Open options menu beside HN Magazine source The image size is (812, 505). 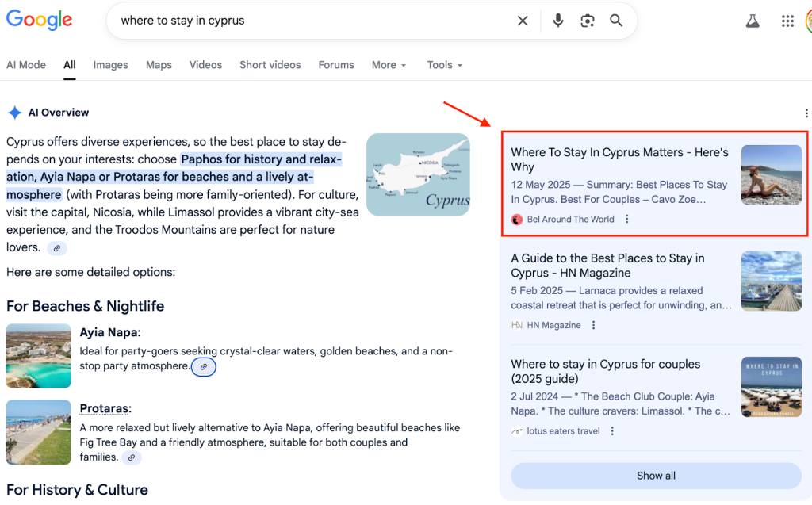594,325
